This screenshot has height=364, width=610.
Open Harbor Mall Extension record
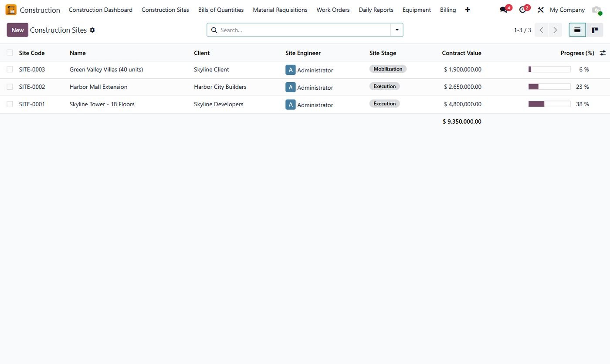point(98,87)
